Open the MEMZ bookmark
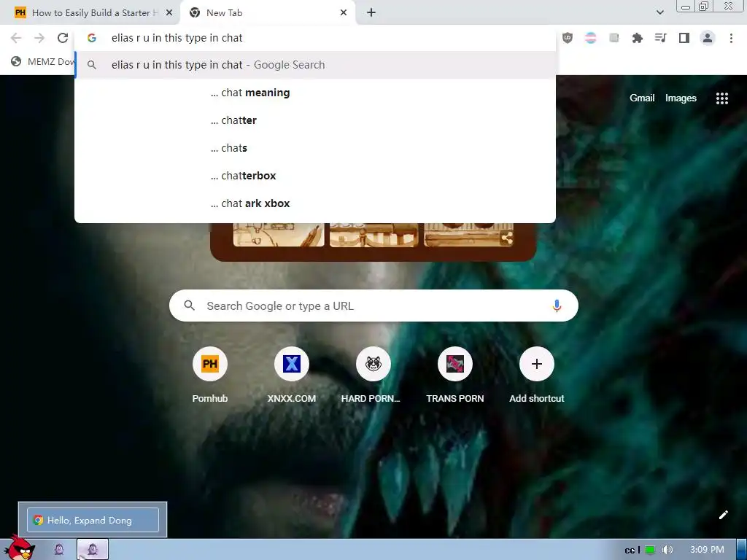 click(43, 61)
